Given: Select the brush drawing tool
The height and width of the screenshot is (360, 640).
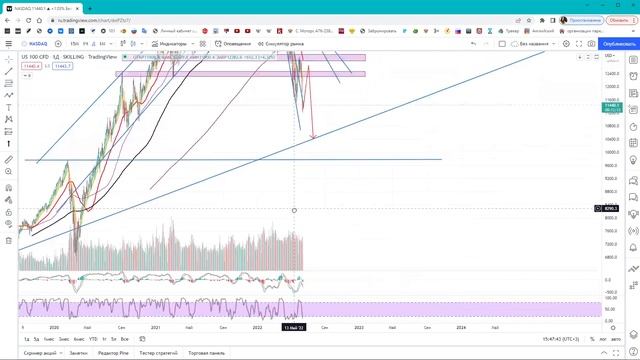Looking at the screenshot, I should pyautogui.click(x=9, y=95).
